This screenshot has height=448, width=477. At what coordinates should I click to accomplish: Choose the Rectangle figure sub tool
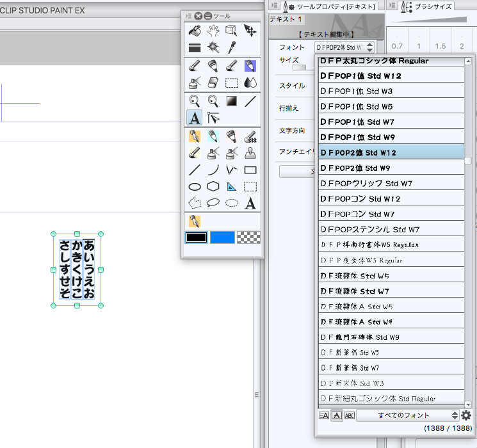pos(250,170)
